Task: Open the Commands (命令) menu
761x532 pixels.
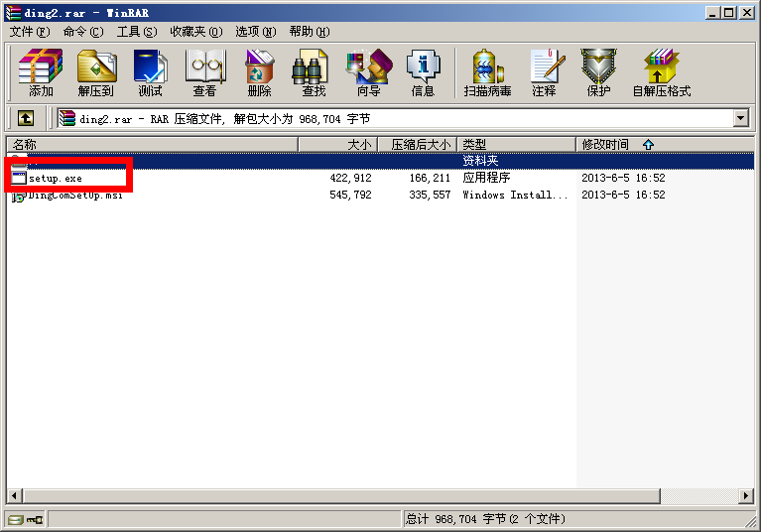Action: pyautogui.click(x=83, y=32)
